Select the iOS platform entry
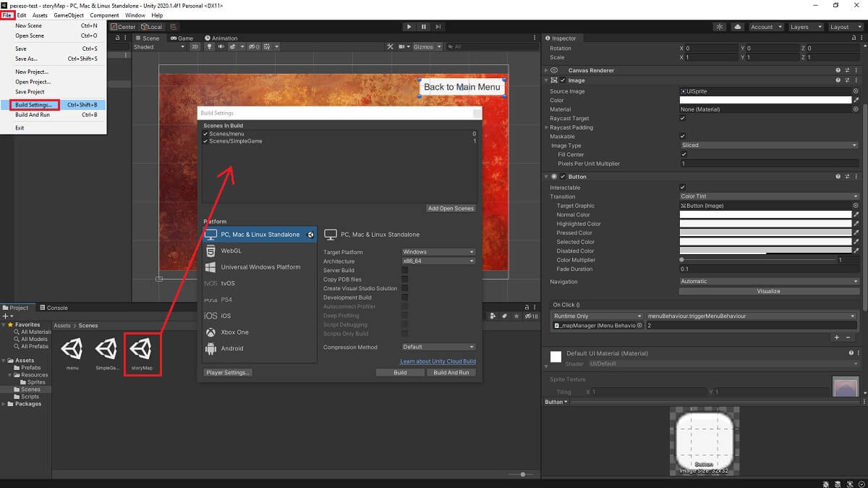This screenshot has height=488, width=868. pos(260,316)
